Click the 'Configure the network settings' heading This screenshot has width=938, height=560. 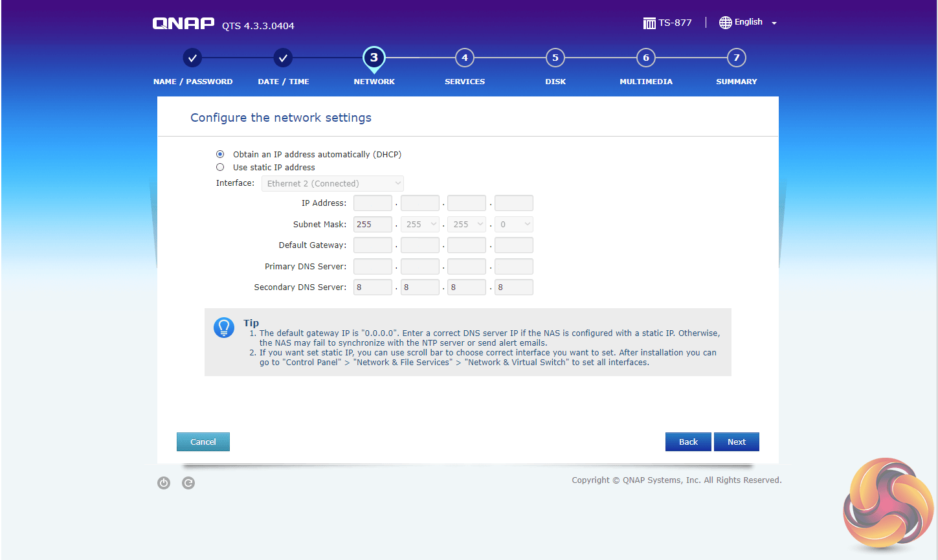pyautogui.click(x=281, y=118)
